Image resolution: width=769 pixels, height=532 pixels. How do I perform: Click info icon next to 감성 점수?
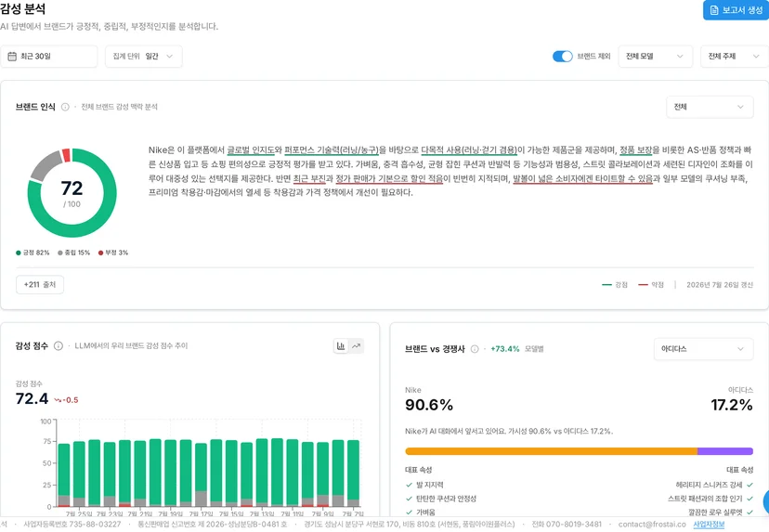[58, 345]
